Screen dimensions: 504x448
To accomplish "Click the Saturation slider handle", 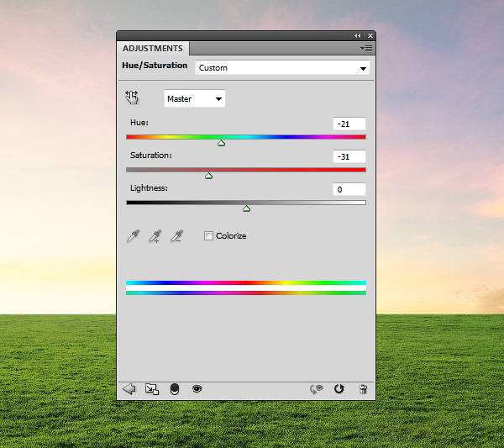I will (x=208, y=176).
